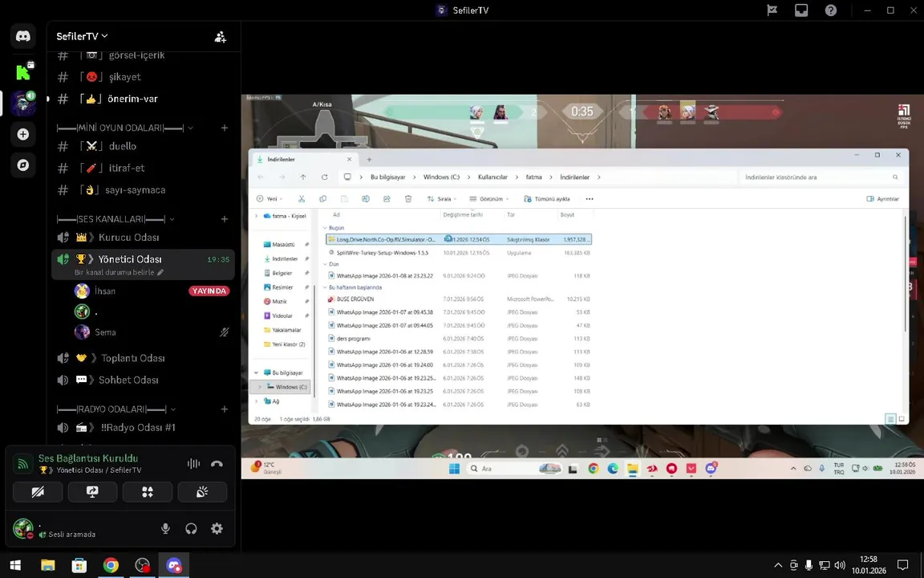Select ders programı file in stream
Screen dimensions: 924x578
pyautogui.click(x=458, y=339)
